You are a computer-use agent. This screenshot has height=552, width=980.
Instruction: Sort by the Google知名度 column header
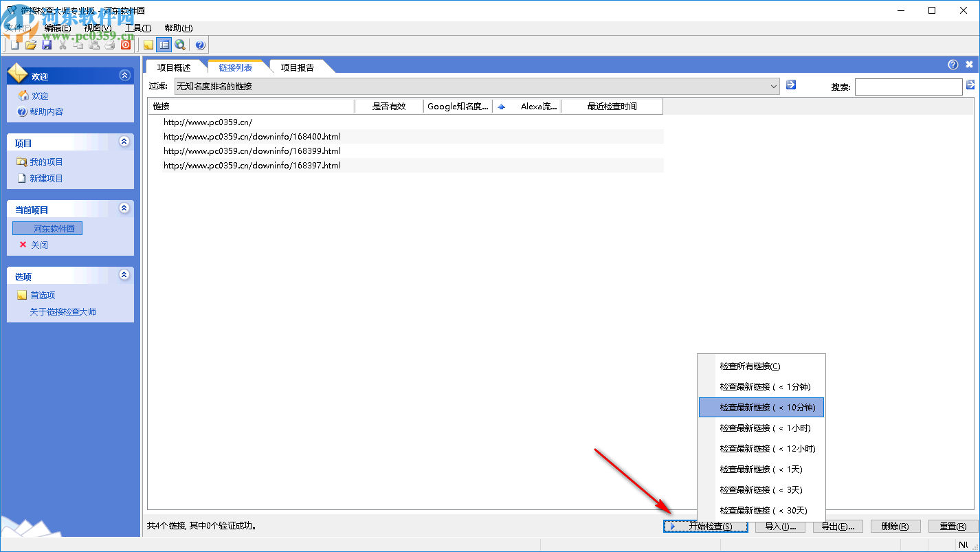tap(458, 106)
